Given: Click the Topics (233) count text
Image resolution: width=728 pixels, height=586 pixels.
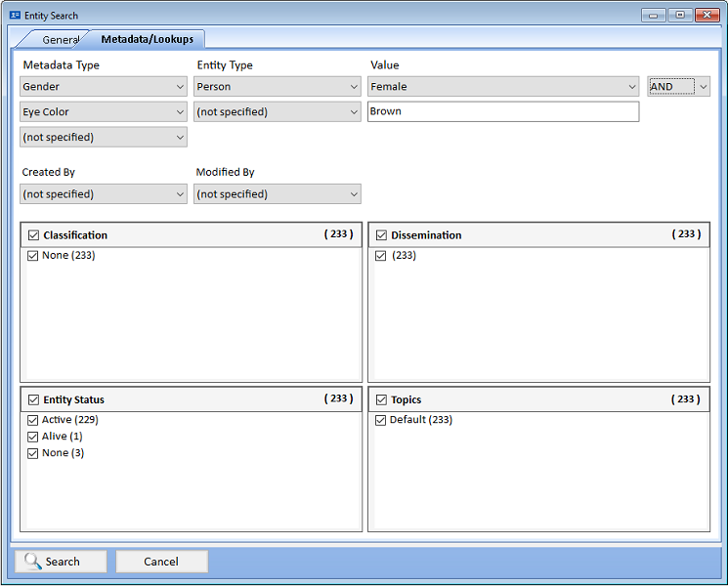Looking at the screenshot, I should click(685, 399).
